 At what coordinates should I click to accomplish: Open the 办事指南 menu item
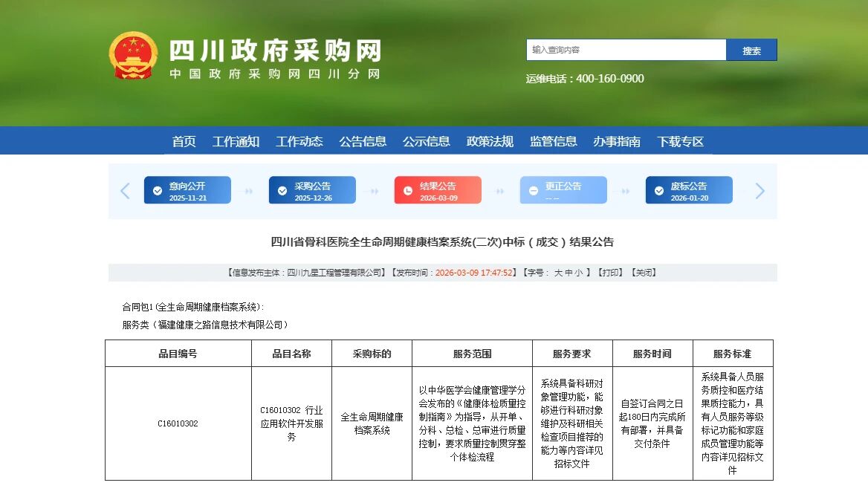pyautogui.click(x=616, y=141)
